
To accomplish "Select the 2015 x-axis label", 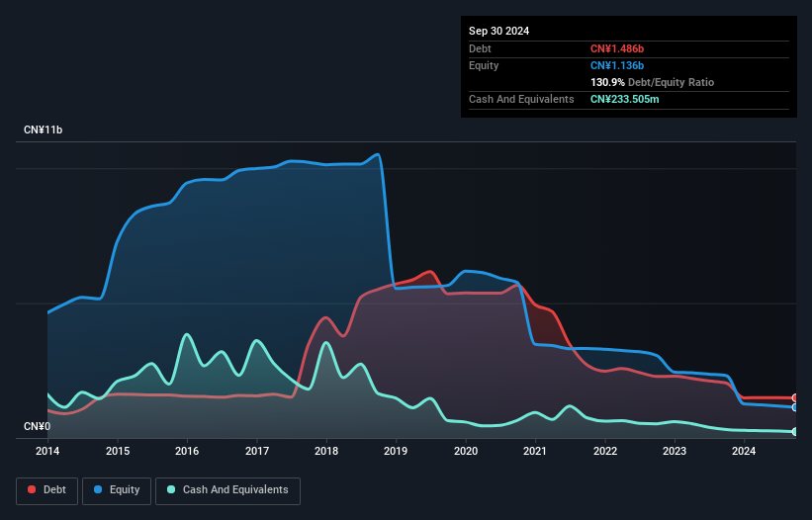I will point(118,451).
